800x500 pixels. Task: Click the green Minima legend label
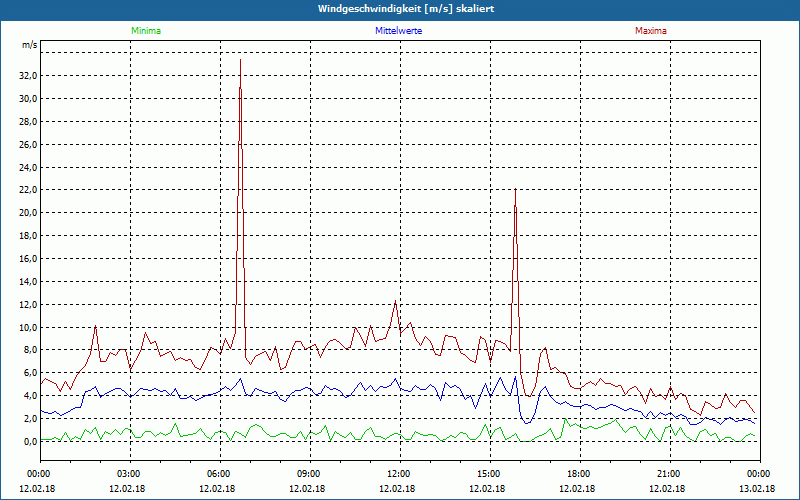pyautogui.click(x=145, y=31)
